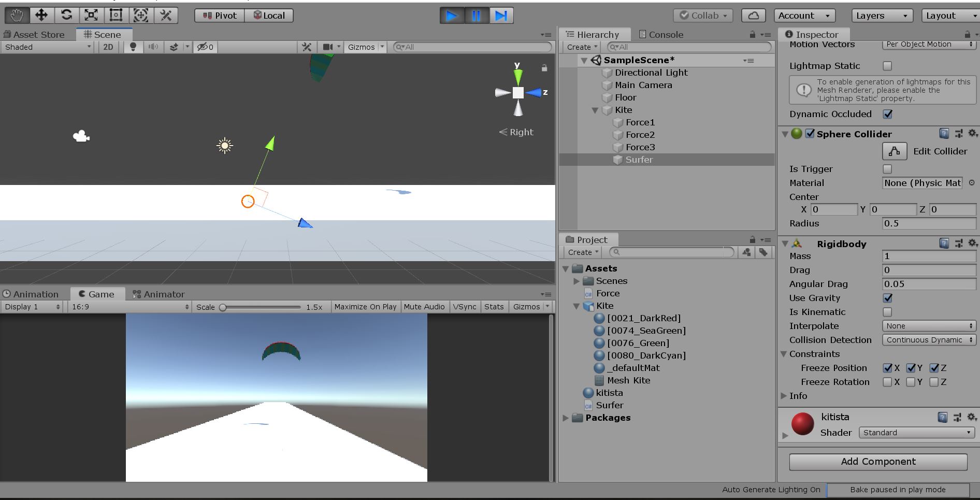The width and height of the screenshot is (980, 500).
Task: Open the Layers dropdown
Action: click(882, 16)
